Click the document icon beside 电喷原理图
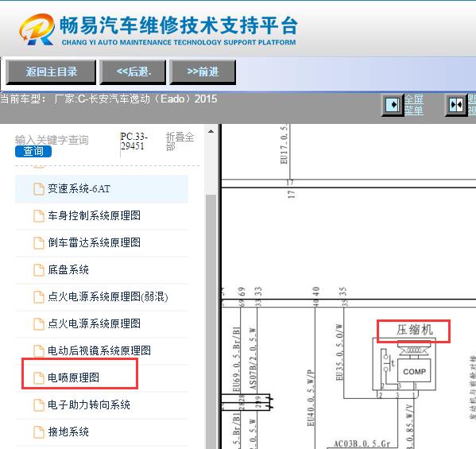The height and width of the screenshot is (449, 476). [x=39, y=378]
